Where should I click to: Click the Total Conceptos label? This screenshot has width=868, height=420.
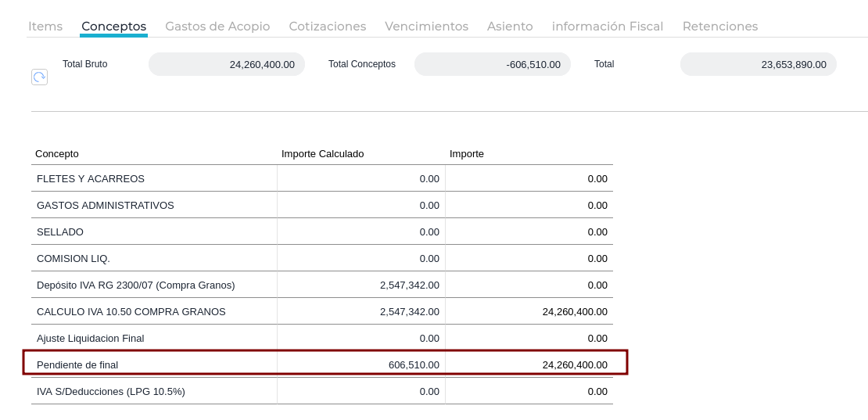click(362, 64)
